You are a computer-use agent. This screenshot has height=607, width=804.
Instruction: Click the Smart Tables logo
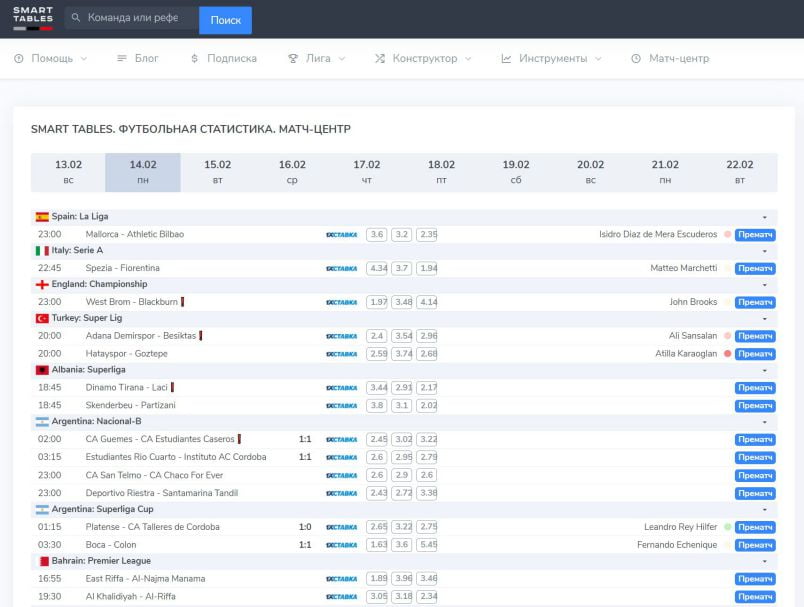pos(33,19)
